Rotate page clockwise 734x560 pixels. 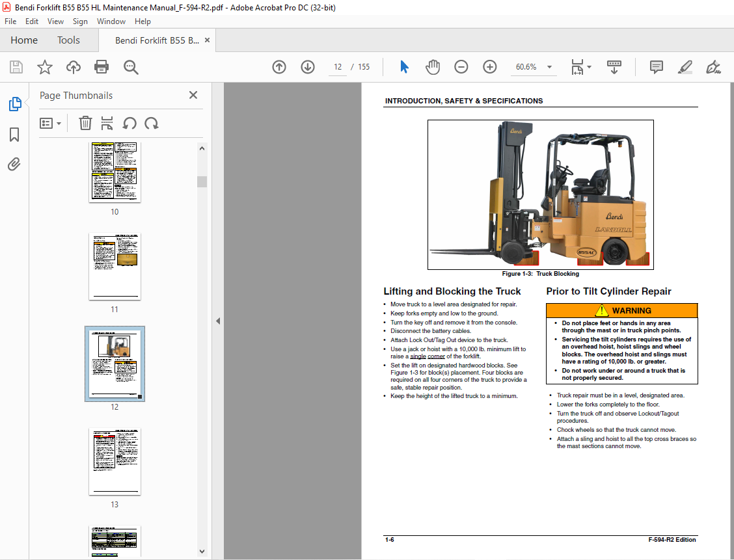(x=151, y=123)
